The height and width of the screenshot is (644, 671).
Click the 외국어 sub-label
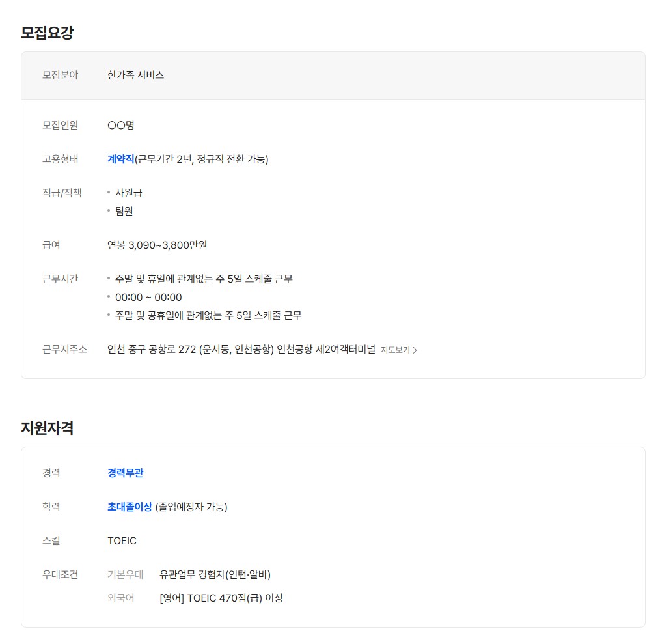point(120,598)
